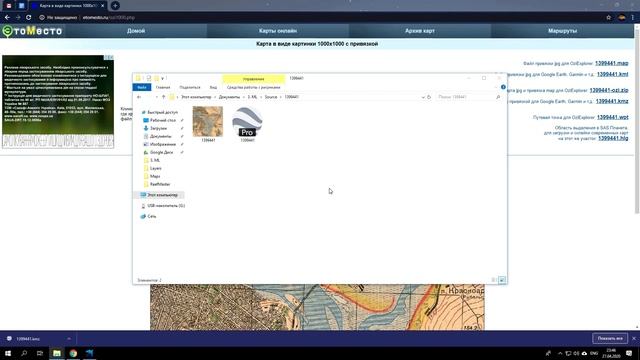
Task: Click the search magnifier icon in Explorer
Action: (x=498, y=97)
